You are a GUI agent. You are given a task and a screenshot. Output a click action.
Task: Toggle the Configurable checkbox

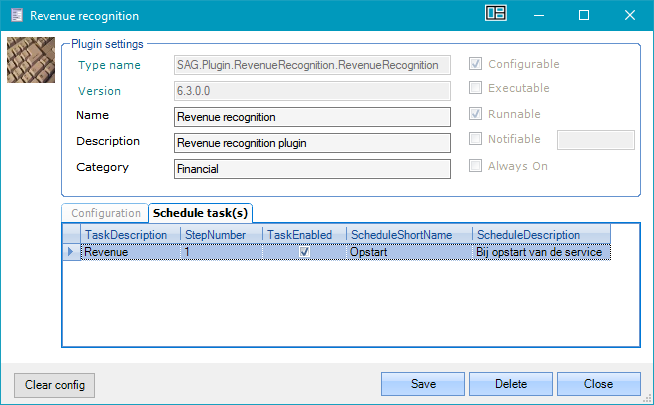477,64
